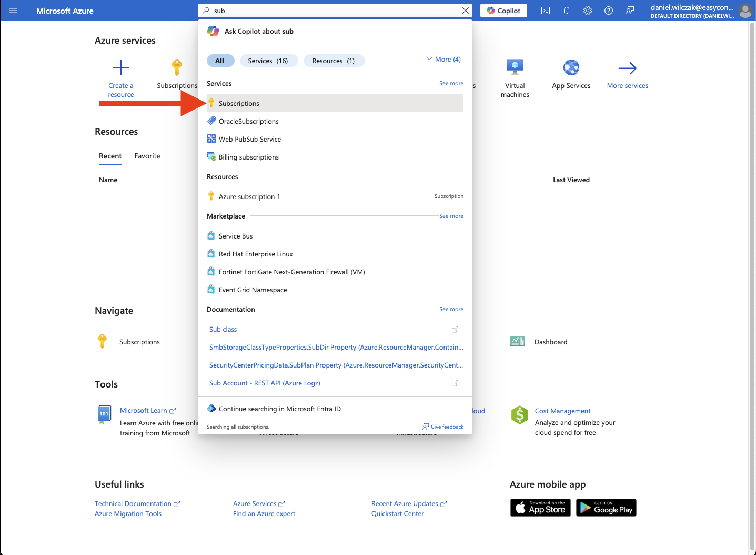Click the Download on the App Store badge
This screenshot has height=555, width=756.
click(540, 508)
